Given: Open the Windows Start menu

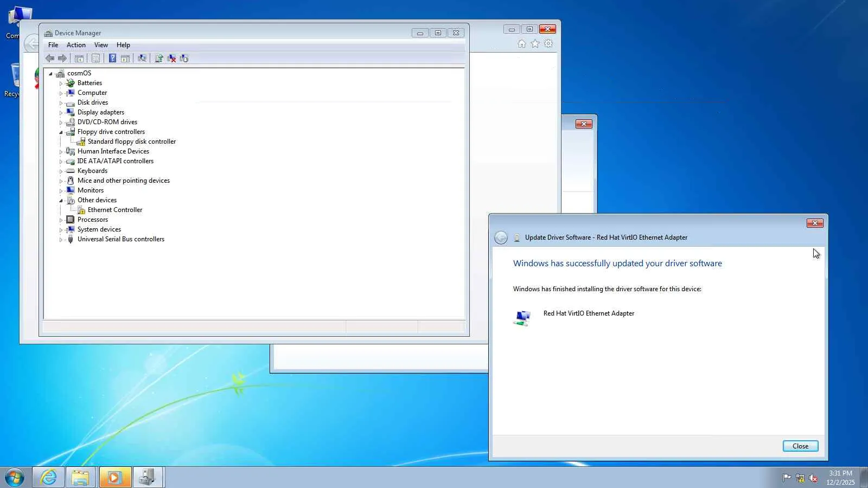Looking at the screenshot, I should (x=15, y=478).
